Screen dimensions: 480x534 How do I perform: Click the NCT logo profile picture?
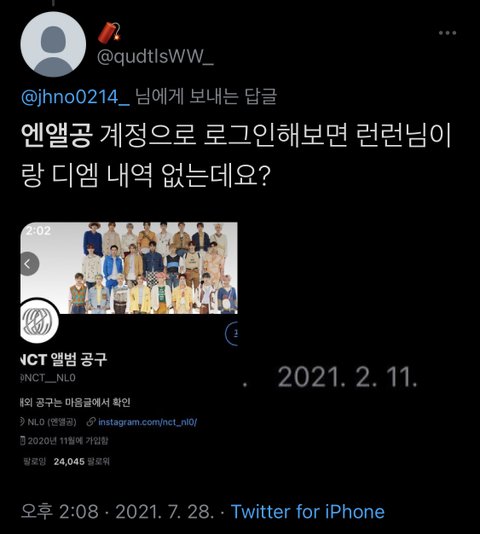tap(40, 321)
